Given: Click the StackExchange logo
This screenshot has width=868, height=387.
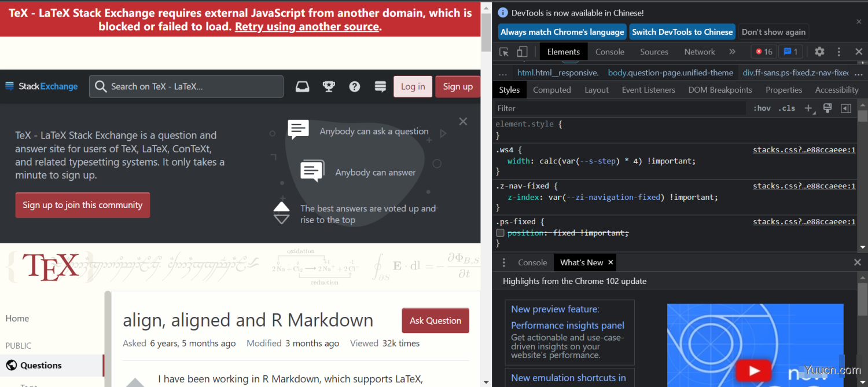Looking at the screenshot, I should pyautogui.click(x=41, y=86).
